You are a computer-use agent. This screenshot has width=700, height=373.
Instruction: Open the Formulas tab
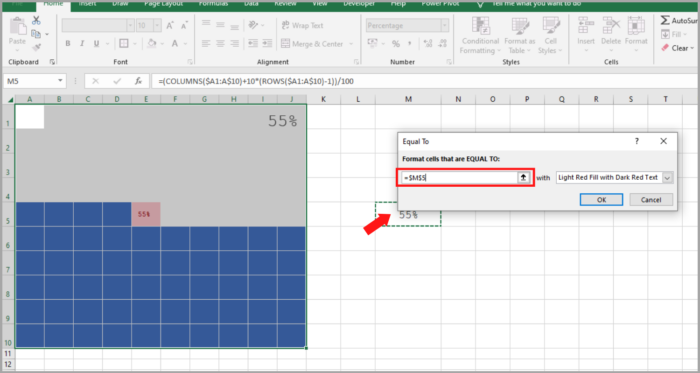[x=213, y=3]
